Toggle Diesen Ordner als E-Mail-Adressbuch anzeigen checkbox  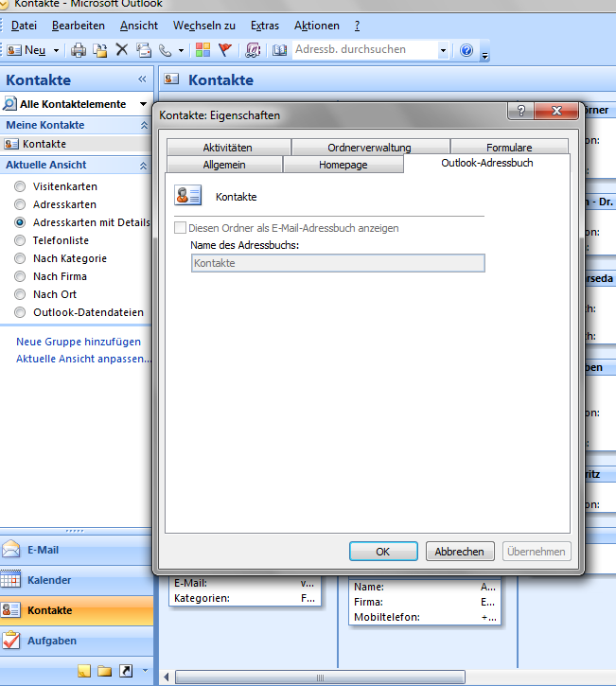pos(180,227)
